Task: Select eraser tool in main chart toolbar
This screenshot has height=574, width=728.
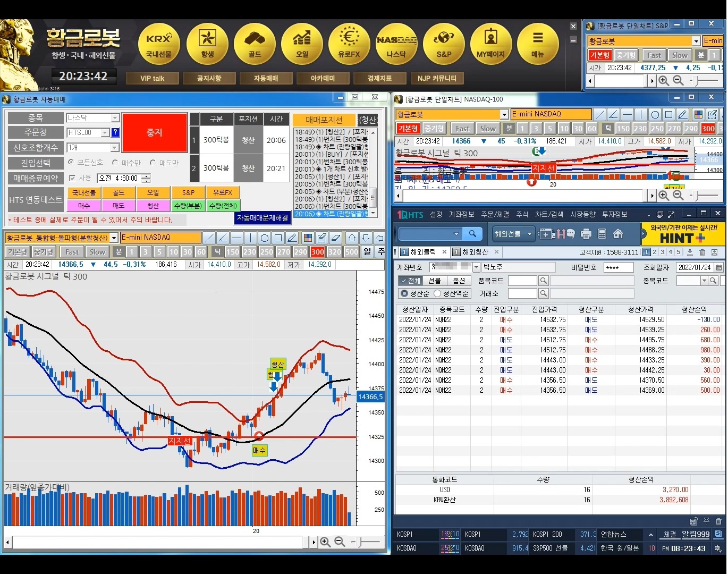Action: pyautogui.click(x=335, y=238)
